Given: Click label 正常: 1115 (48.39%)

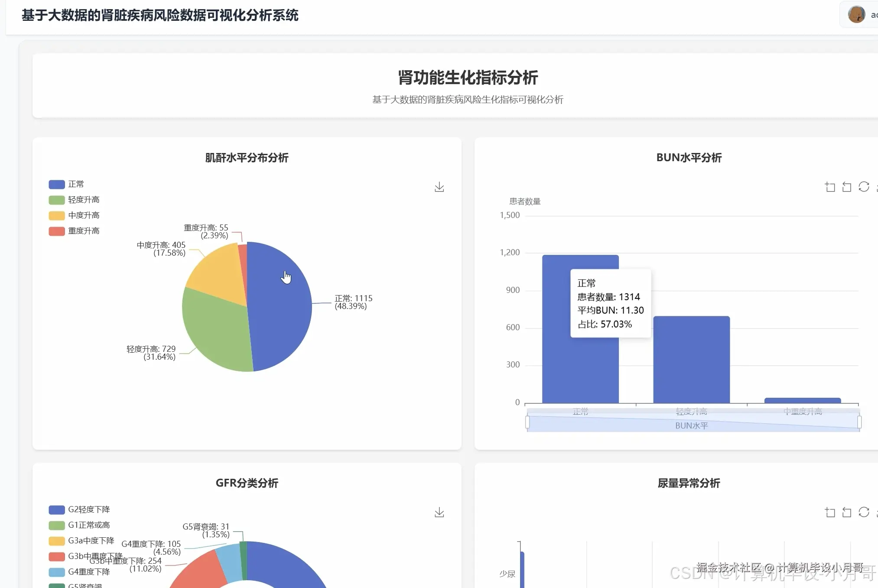Looking at the screenshot, I should click(353, 302).
